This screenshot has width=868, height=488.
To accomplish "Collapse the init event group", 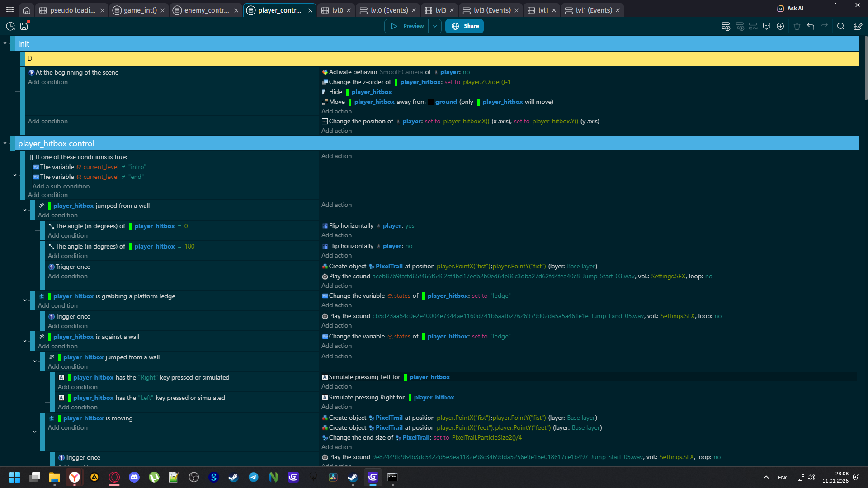I will click(x=5, y=43).
